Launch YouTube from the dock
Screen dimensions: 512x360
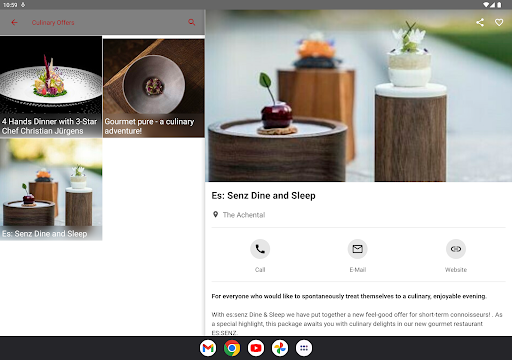point(256,348)
